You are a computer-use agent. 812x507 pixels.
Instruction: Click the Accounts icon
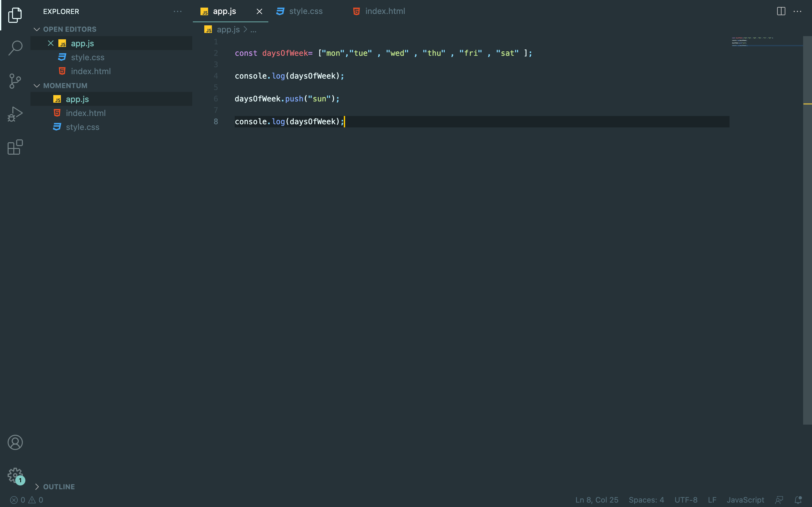[15, 442]
